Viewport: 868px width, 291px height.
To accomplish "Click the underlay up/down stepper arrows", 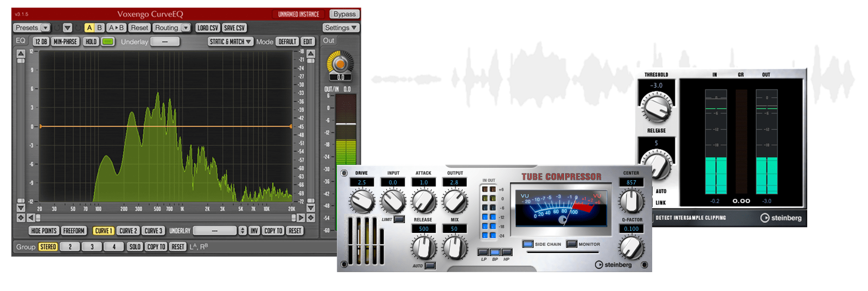I will (x=242, y=231).
